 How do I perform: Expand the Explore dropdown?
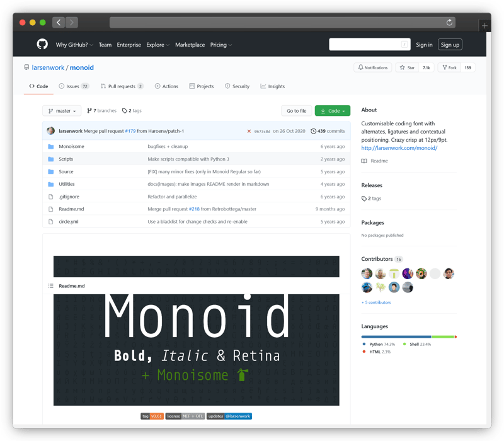[x=157, y=45]
